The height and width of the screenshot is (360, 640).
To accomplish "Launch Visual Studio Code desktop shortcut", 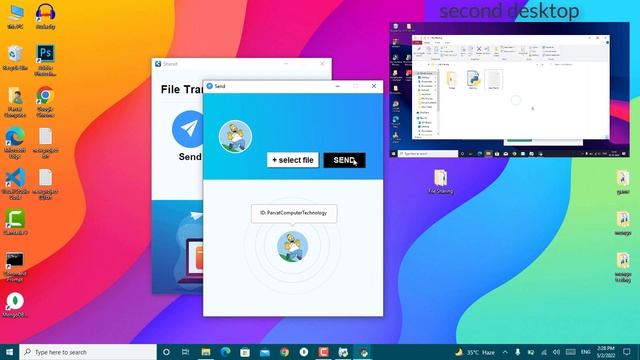I will 15,184.
